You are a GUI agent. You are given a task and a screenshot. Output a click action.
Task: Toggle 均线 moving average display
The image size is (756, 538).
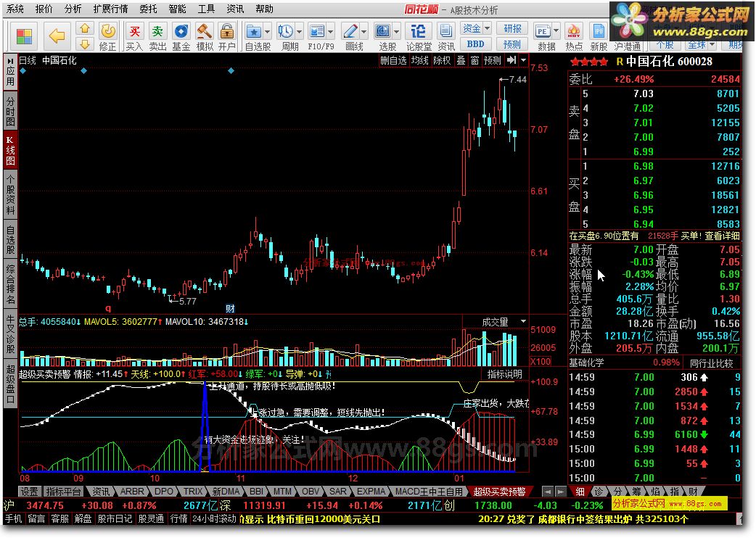pyautogui.click(x=419, y=60)
